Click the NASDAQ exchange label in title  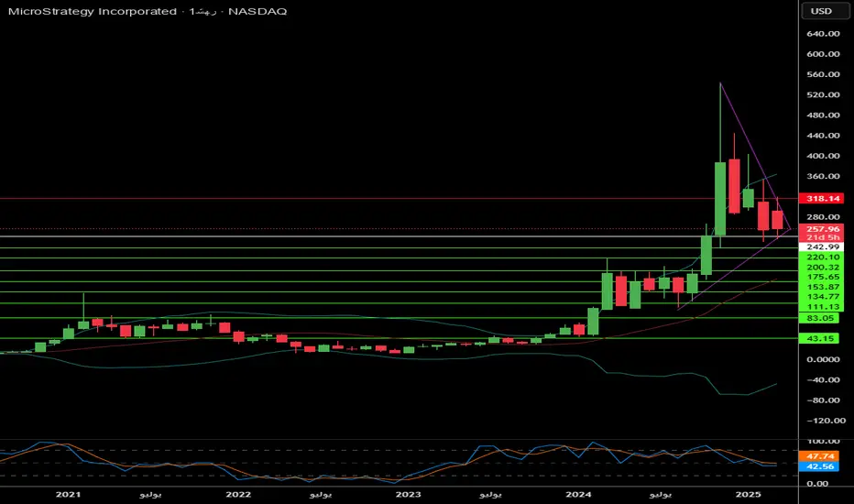pos(257,11)
